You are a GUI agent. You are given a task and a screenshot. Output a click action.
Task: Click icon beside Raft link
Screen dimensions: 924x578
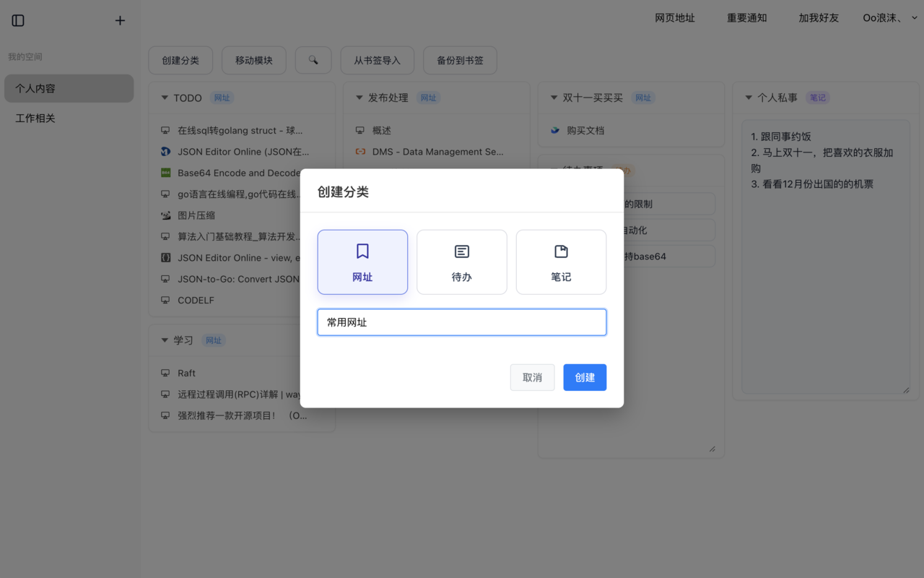165,374
